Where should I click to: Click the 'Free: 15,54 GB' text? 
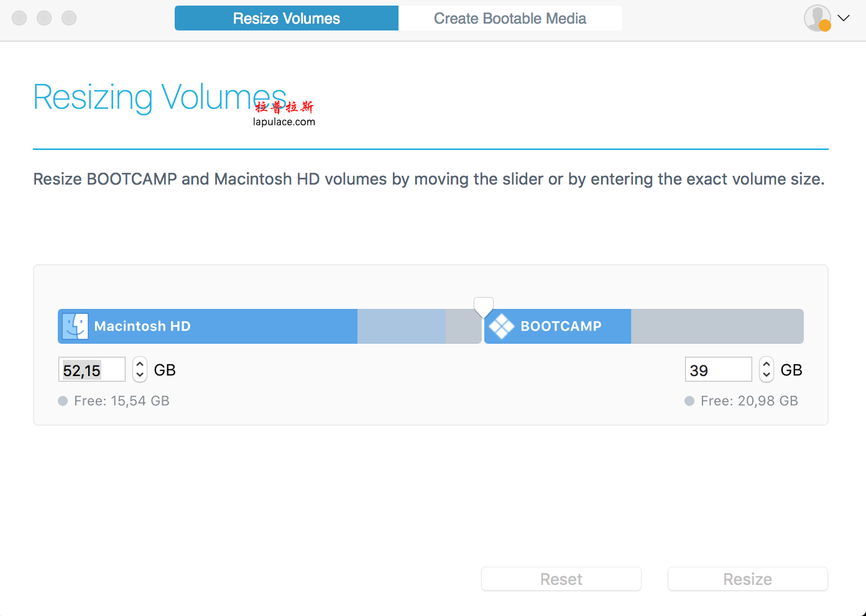pyautogui.click(x=122, y=401)
